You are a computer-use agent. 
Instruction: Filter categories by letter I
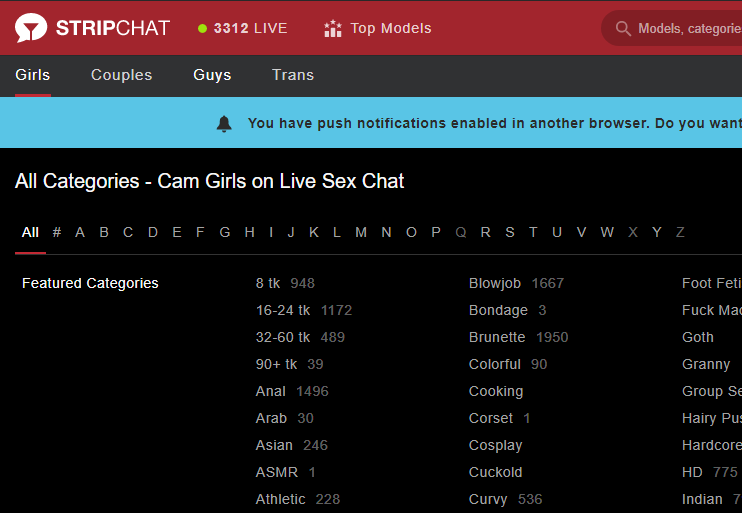click(x=271, y=232)
